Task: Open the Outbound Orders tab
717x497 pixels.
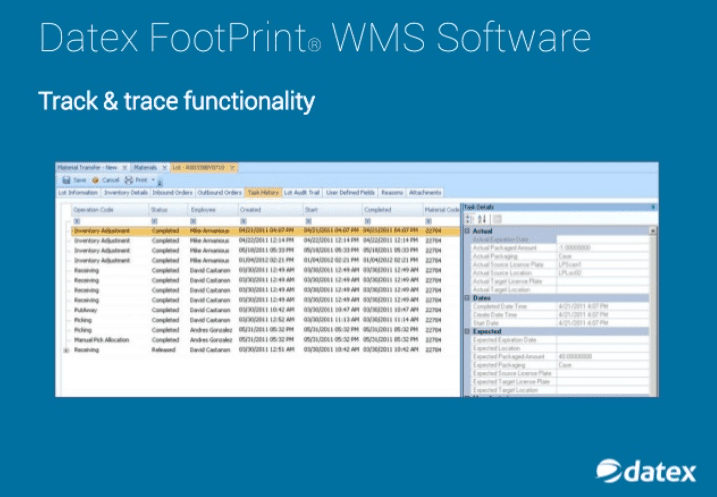Action: [219, 192]
